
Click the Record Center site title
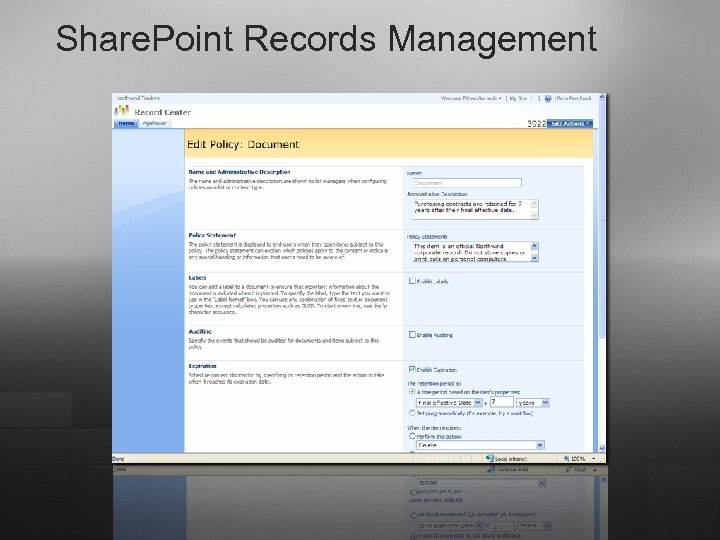[x=162, y=112]
